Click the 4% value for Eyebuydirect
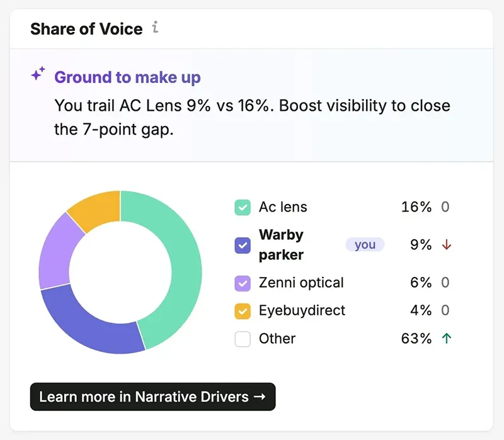Image resolution: width=504 pixels, height=440 pixels. 421,310
